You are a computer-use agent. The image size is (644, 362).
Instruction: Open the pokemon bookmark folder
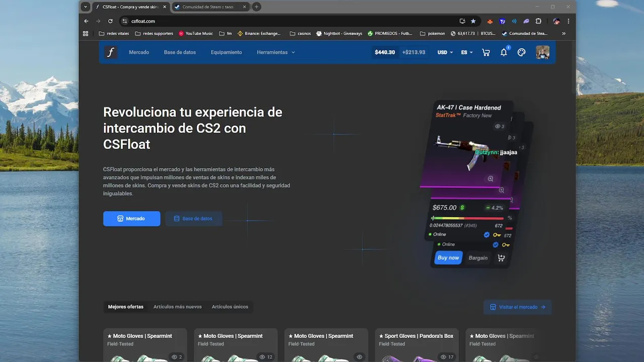432,34
